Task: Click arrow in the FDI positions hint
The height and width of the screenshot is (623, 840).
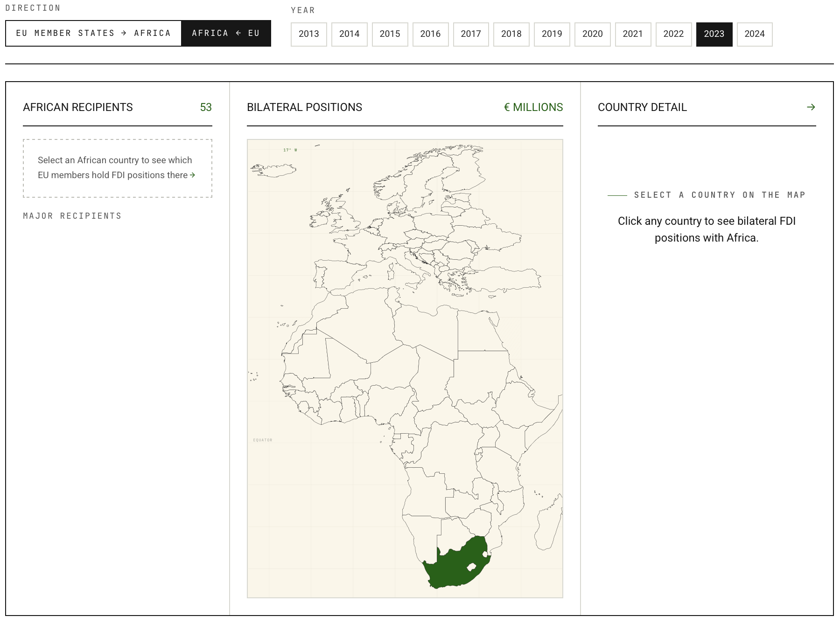Action: tap(192, 175)
